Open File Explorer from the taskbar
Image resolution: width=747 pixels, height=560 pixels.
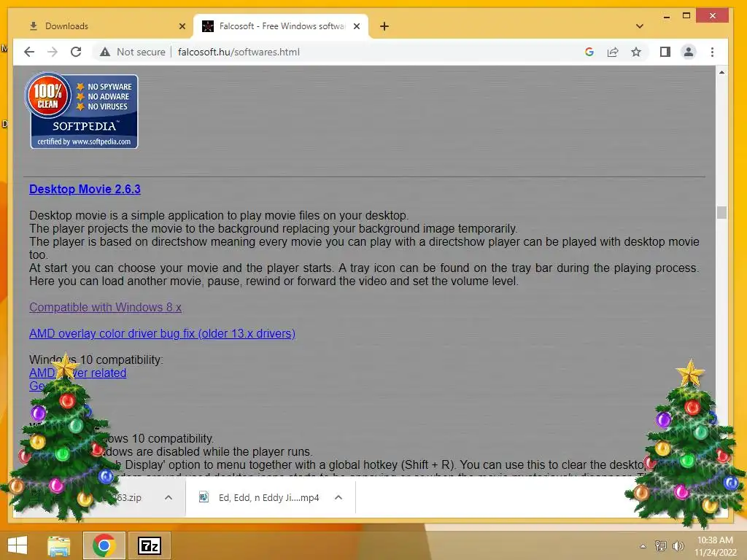click(x=59, y=545)
